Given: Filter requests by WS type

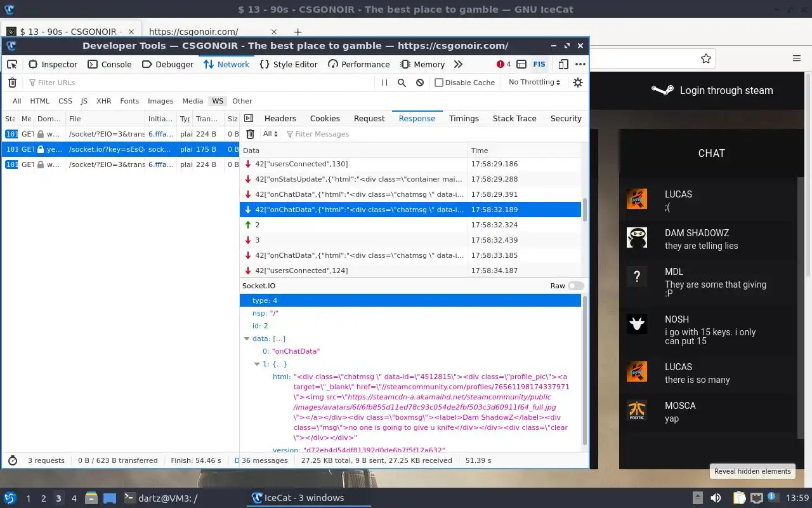Looking at the screenshot, I should click(x=218, y=101).
